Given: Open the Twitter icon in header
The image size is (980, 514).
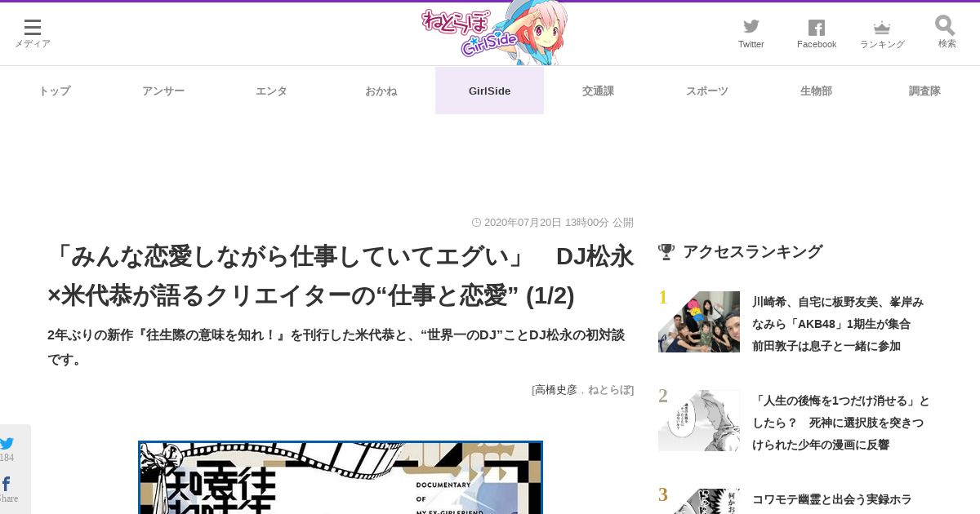Looking at the screenshot, I should pos(751,33).
